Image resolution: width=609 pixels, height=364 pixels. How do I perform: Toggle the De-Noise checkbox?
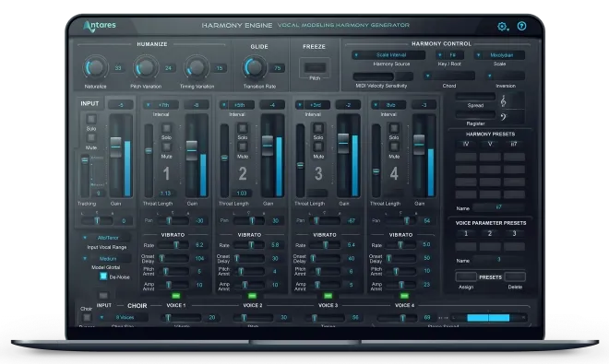(x=103, y=276)
